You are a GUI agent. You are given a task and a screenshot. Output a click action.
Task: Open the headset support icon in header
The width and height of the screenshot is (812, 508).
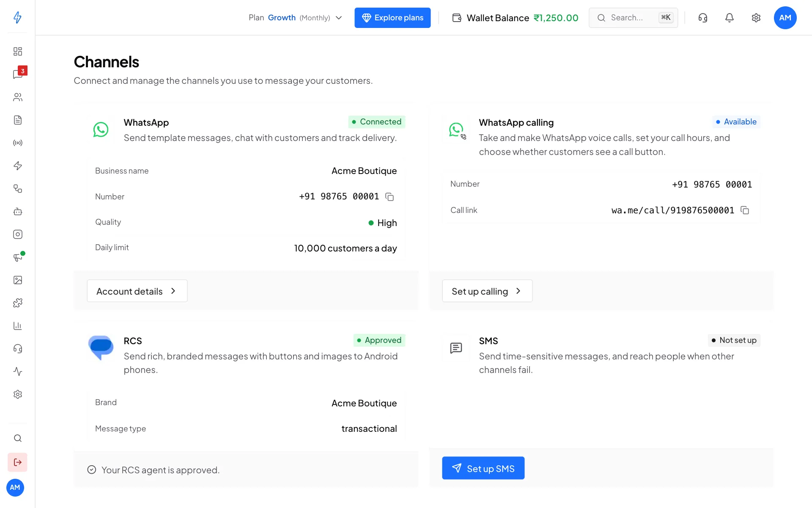point(703,18)
